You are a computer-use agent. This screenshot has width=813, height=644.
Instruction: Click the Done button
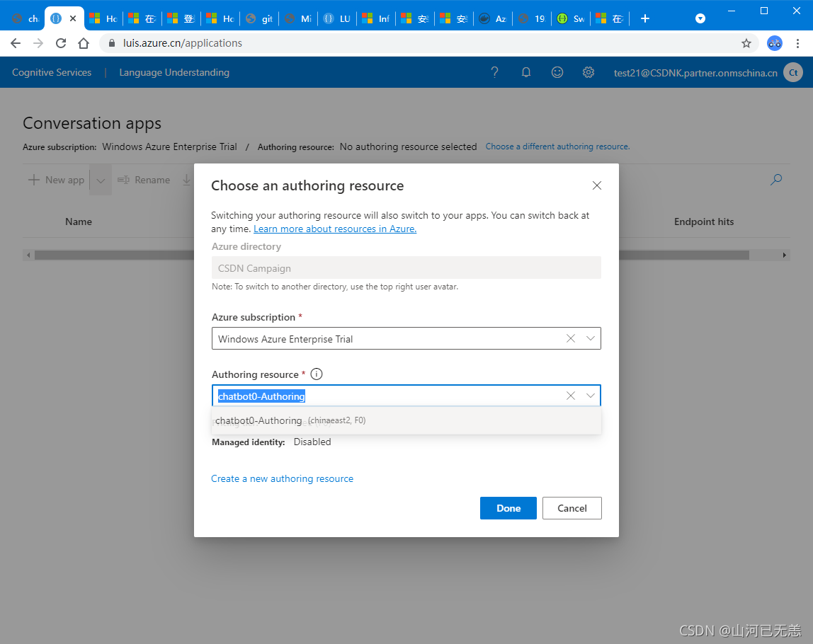pyautogui.click(x=508, y=508)
